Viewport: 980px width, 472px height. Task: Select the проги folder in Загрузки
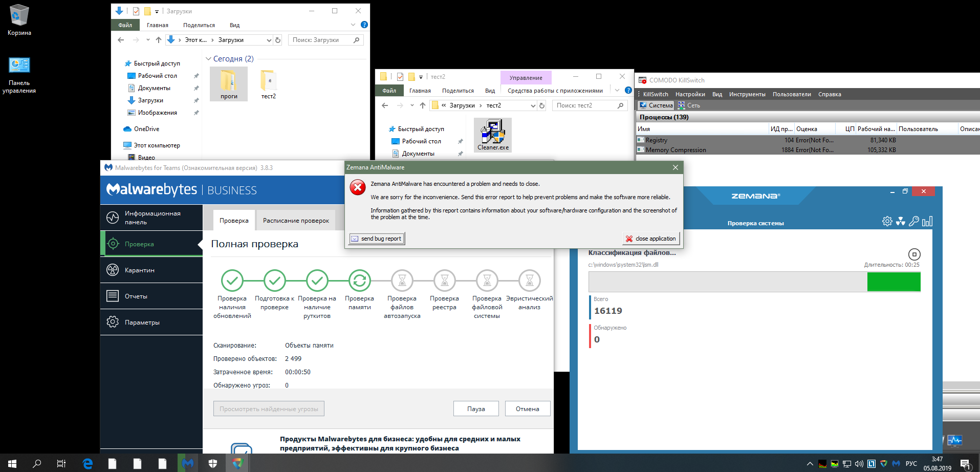[x=229, y=84]
